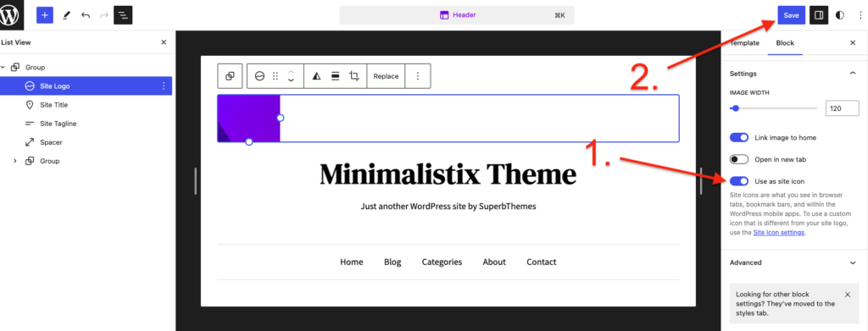Toggle the List View button
The image size is (868, 331).
click(123, 15)
